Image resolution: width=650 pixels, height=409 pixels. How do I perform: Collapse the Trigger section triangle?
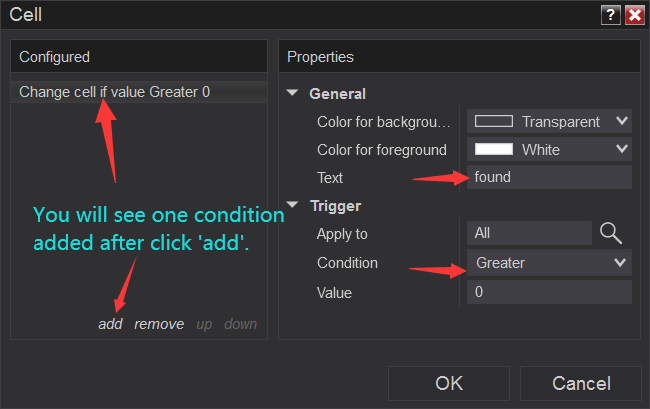pyautogui.click(x=292, y=205)
